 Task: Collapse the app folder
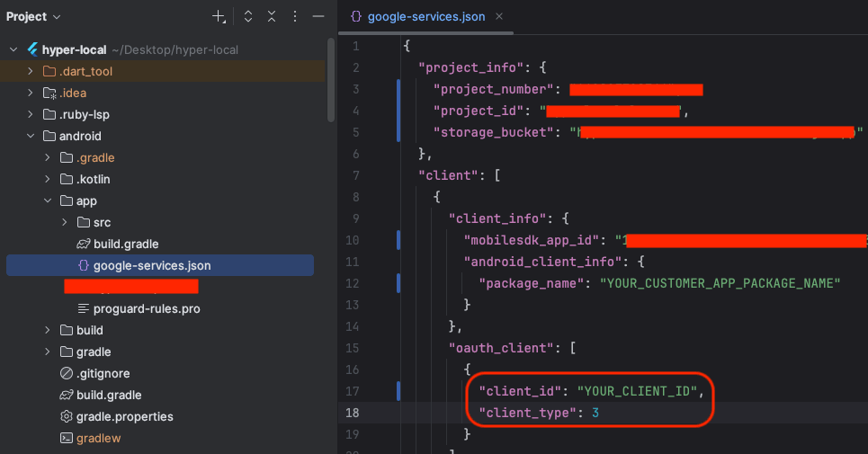[48, 200]
